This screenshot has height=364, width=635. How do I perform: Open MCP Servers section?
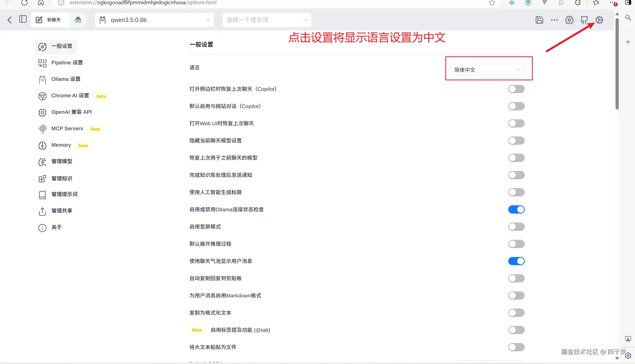point(67,128)
